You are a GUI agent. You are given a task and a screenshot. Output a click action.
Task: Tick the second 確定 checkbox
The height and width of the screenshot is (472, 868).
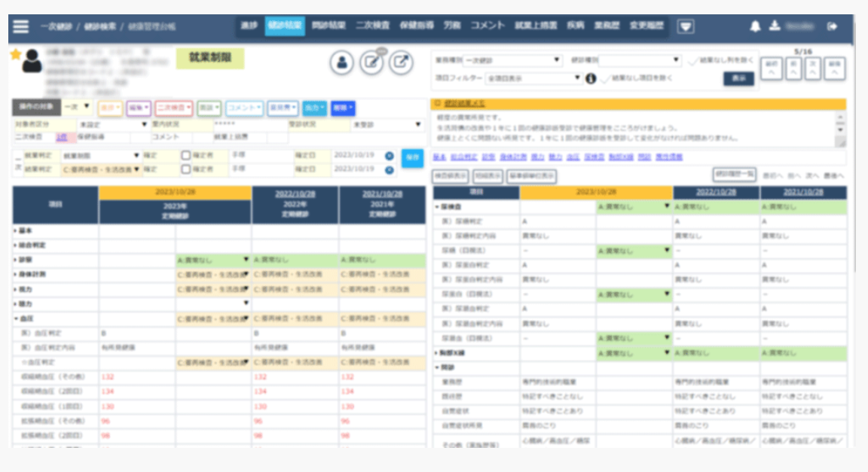point(185,169)
